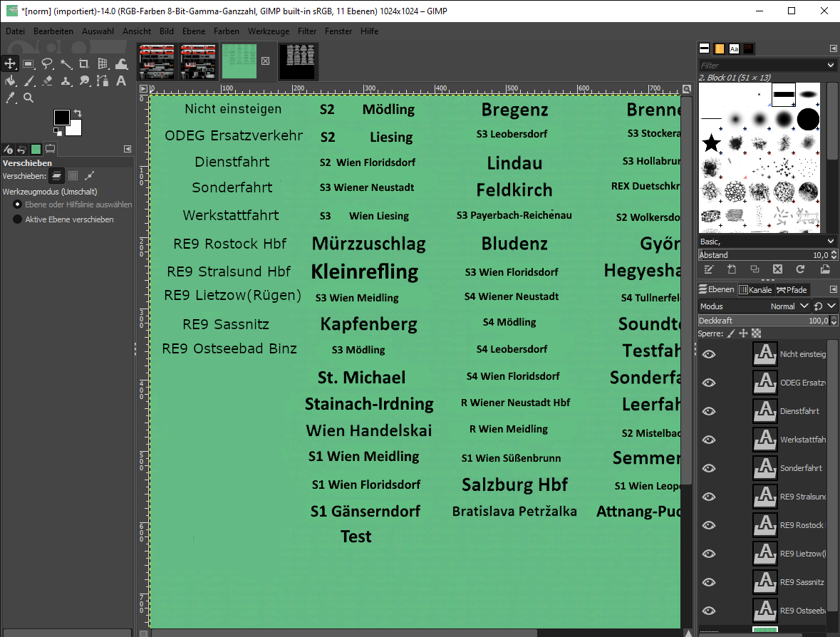This screenshot has width=840, height=637.
Task: Select the Smudge tool
Action: pyautogui.click(x=84, y=81)
